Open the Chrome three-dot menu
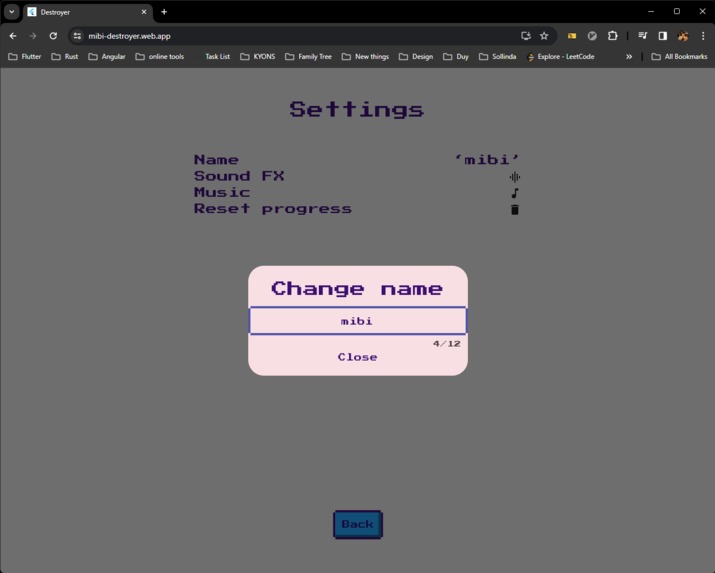The height and width of the screenshot is (573, 715). (x=703, y=36)
